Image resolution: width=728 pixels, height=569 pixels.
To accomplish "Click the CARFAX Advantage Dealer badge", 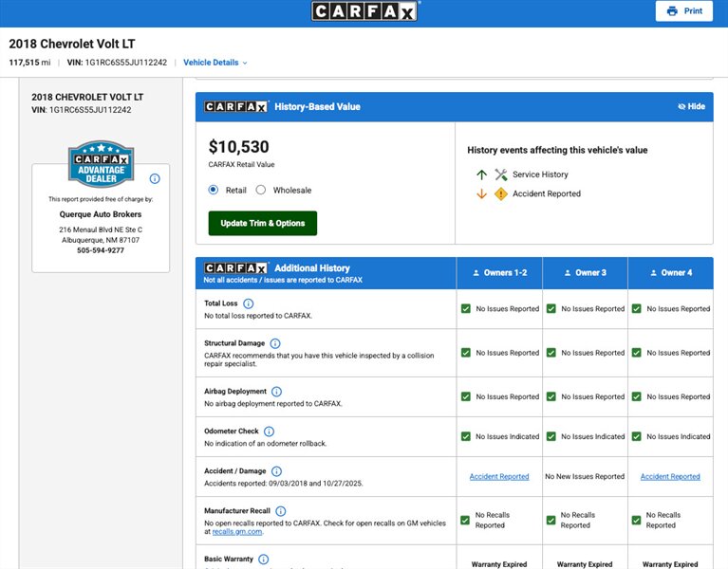I will [x=102, y=164].
